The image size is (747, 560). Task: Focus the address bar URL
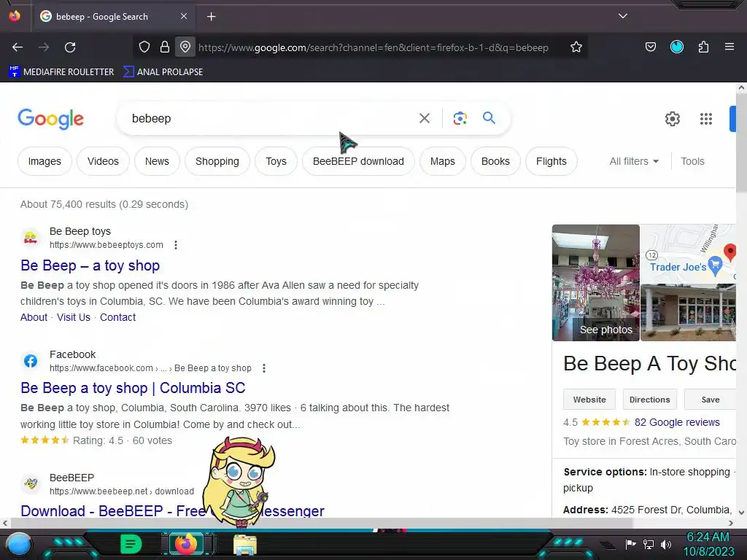tap(373, 47)
